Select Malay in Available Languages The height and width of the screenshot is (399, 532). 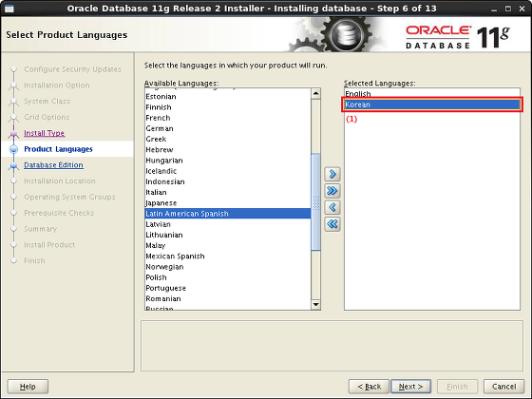tap(228, 245)
